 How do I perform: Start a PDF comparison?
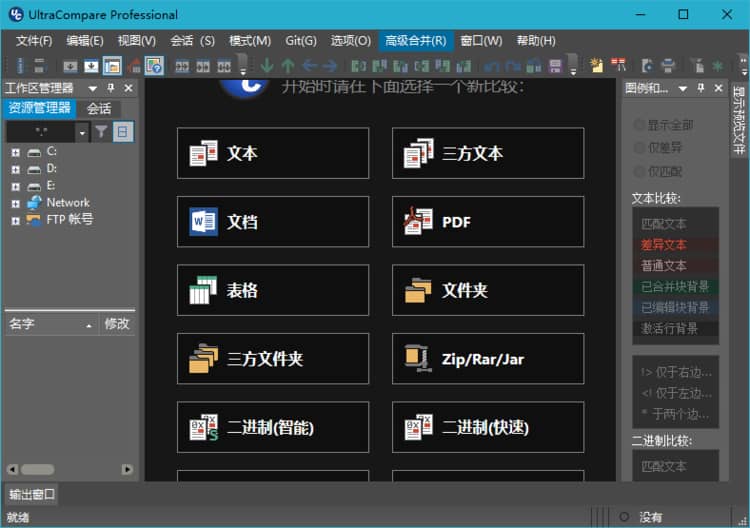(x=487, y=221)
